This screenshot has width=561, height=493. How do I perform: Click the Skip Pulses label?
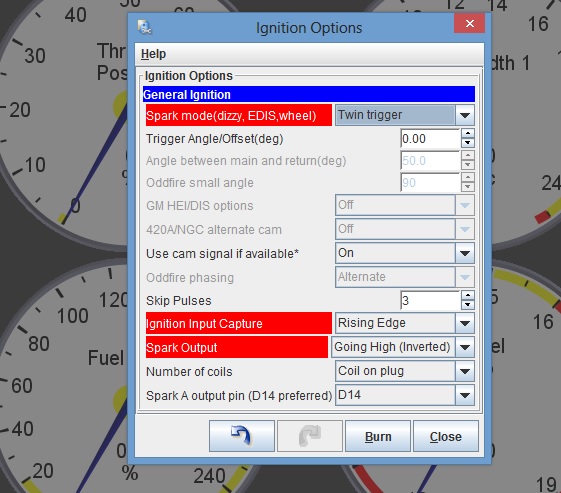click(x=179, y=301)
